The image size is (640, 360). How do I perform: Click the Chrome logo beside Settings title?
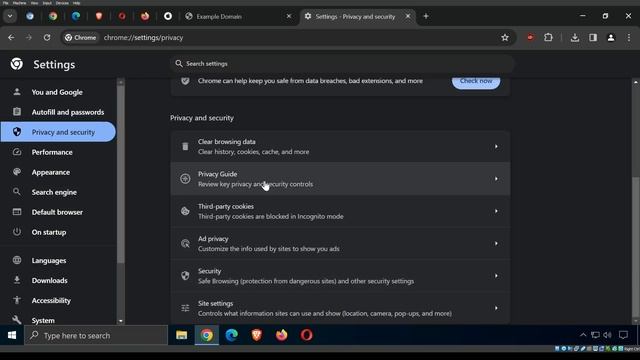click(x=17, y=64)
